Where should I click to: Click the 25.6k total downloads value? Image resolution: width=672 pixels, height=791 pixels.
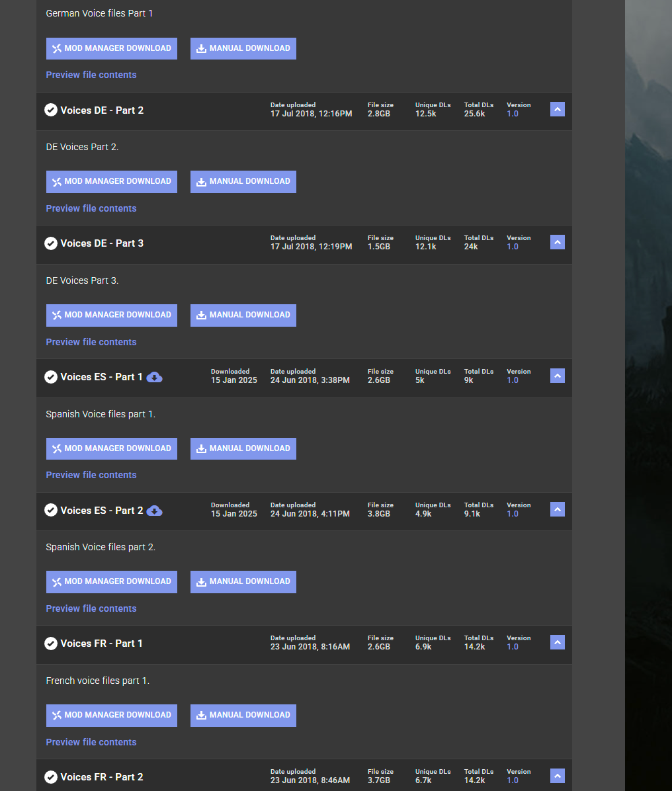(x=475, y=114)
